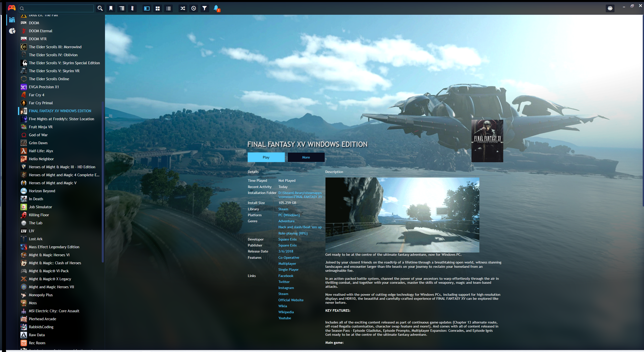Select MSI Electric City: Core Assault

point(61,311)
